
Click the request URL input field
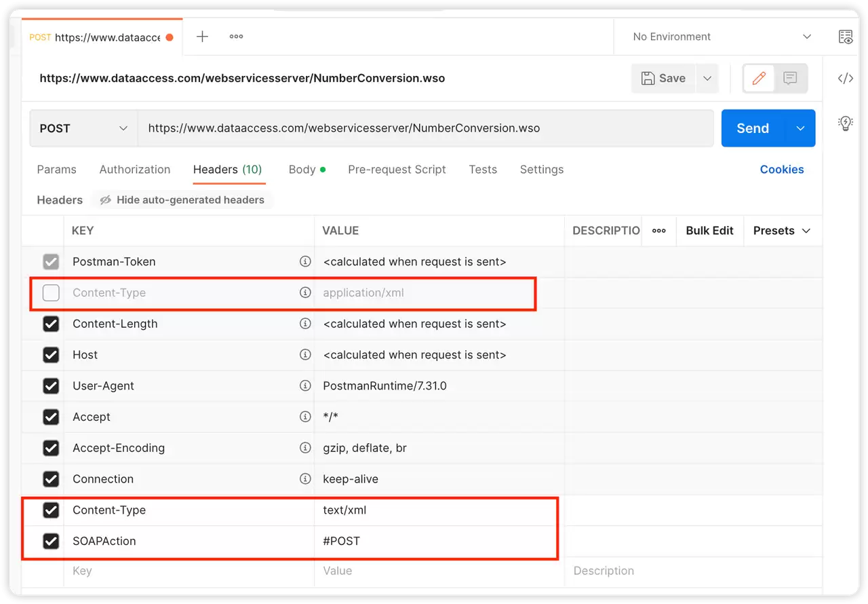coord(425,128)
